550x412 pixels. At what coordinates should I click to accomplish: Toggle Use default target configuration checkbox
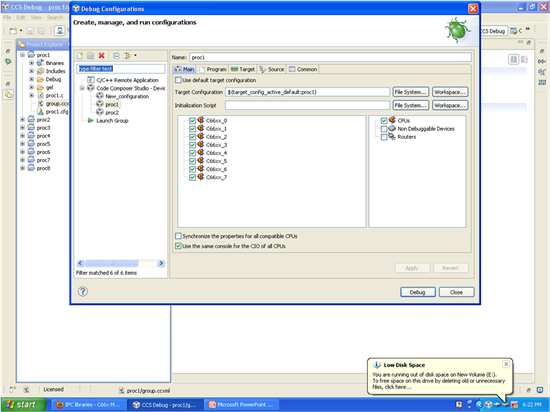178,80
